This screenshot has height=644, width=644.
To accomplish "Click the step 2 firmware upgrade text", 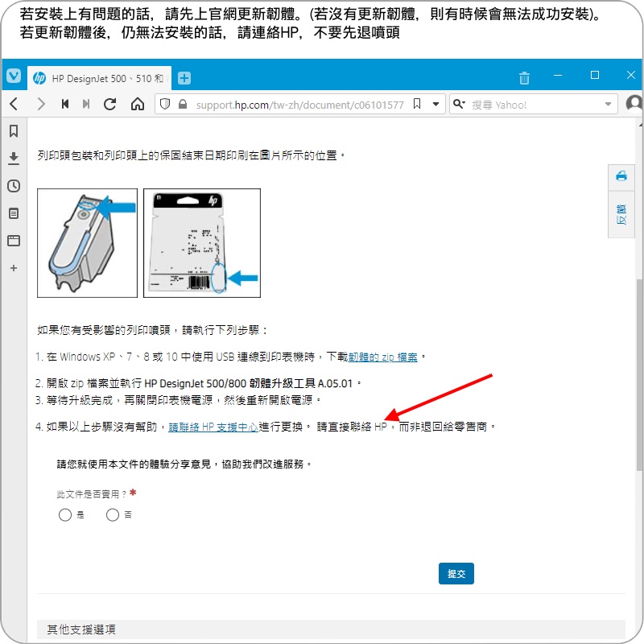I will click(199, 384).
